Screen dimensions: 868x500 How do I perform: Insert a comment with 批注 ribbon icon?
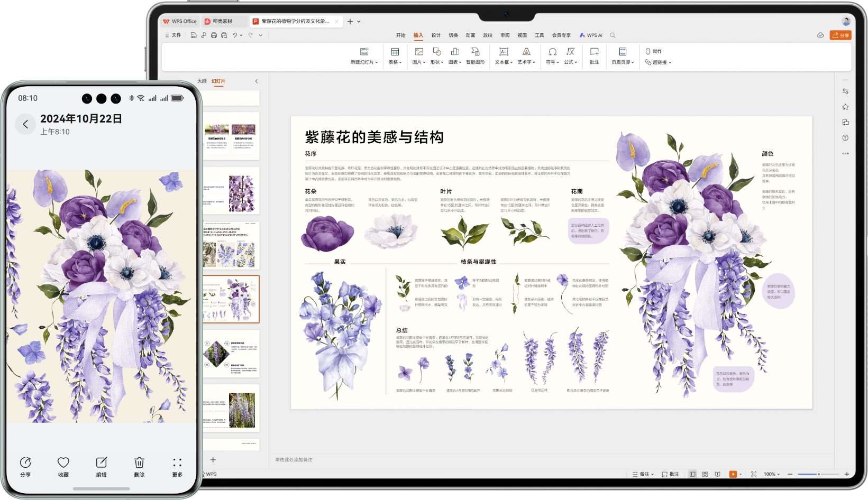pyautogui.click(x=594, y=55)
